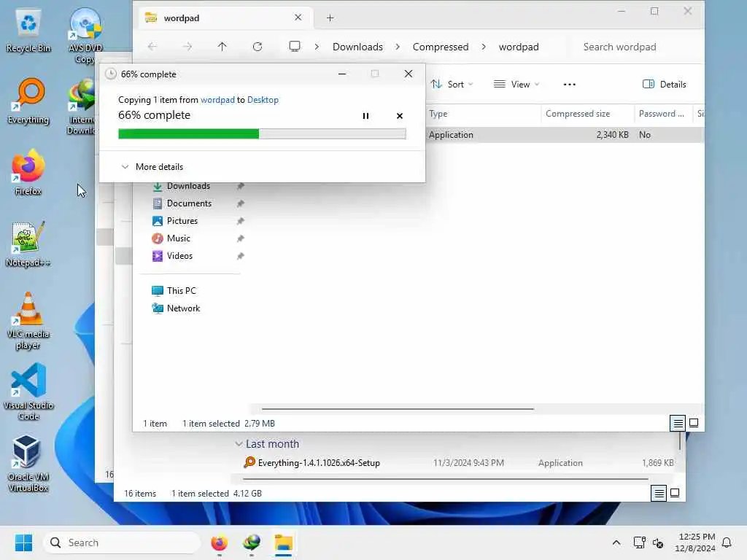Open the Internet Download Manager desktop shortcut
Screen dimensions: 747x560
point(81,107)
